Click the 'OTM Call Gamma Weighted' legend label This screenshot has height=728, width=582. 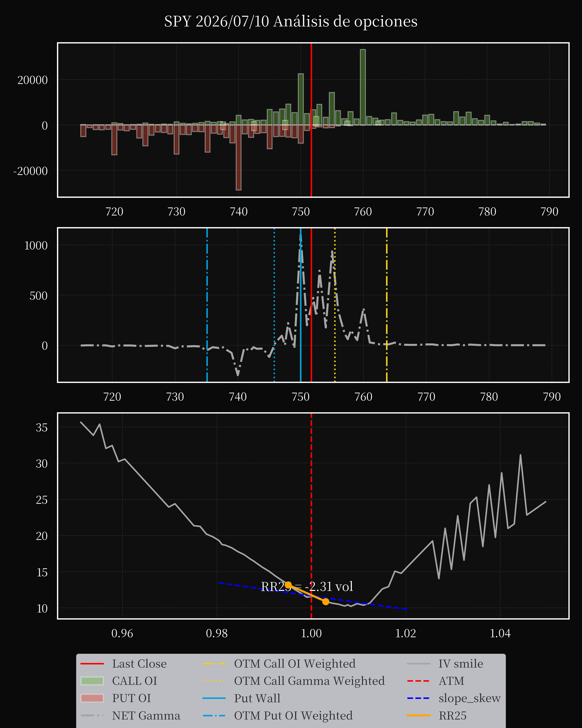pyautogui.click(x=309, y=681)
